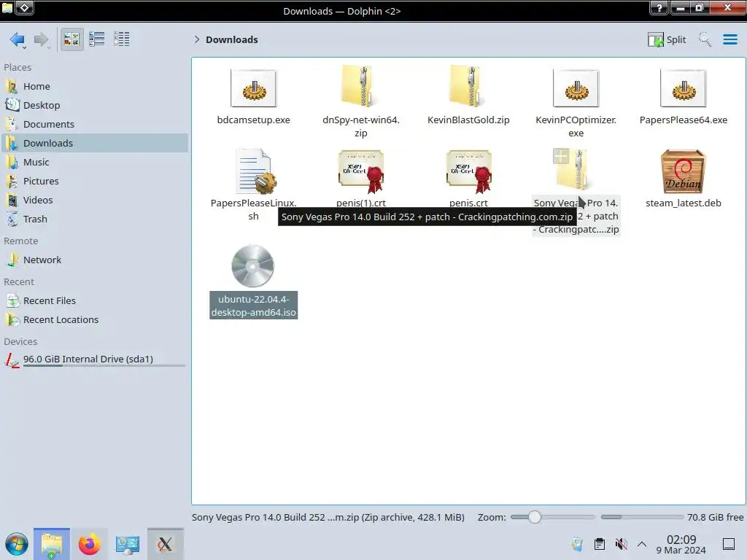This screenshot has height=560, width=747.
Task: Click the steam_latest.deb filename label
Action: 683,203
